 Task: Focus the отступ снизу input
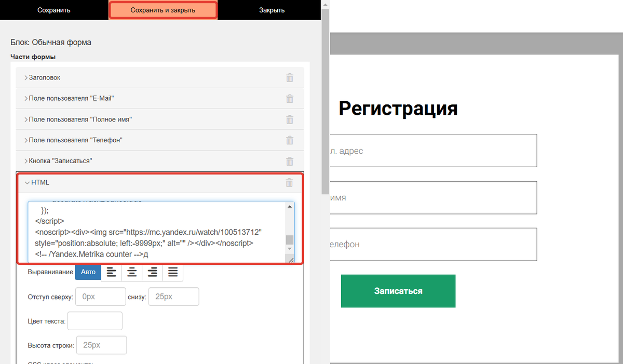click(x=174, y=297)
